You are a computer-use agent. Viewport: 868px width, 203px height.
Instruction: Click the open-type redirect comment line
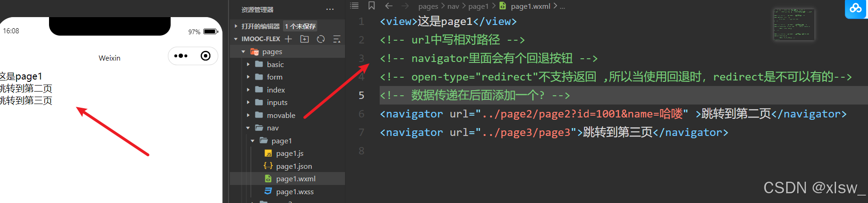(x=616, y=77)
